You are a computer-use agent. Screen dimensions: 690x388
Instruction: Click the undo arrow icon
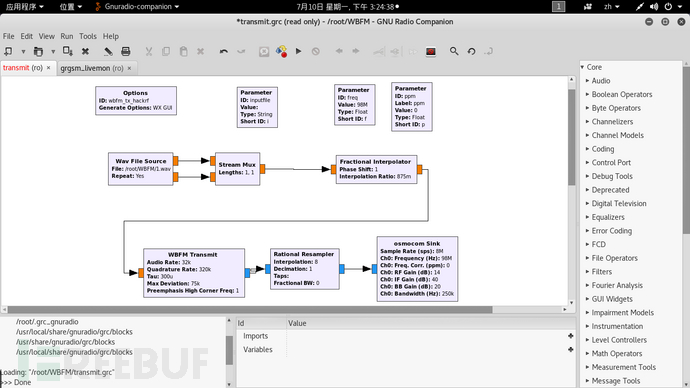[224, 51]
